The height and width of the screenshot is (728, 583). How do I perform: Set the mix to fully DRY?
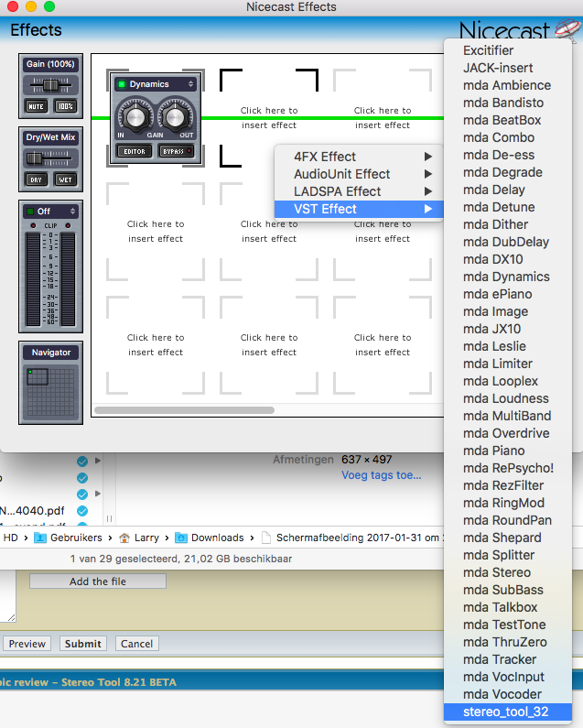pos(37,179)
